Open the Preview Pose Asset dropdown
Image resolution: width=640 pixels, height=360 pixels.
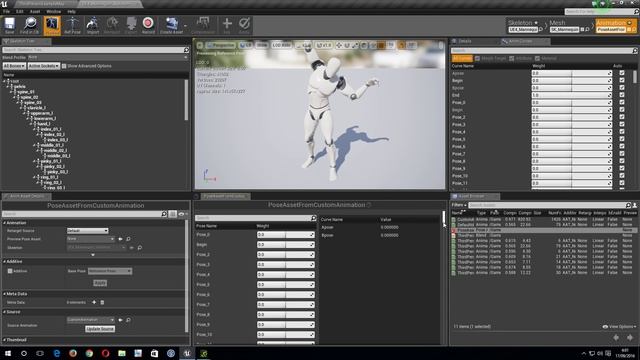91,239
